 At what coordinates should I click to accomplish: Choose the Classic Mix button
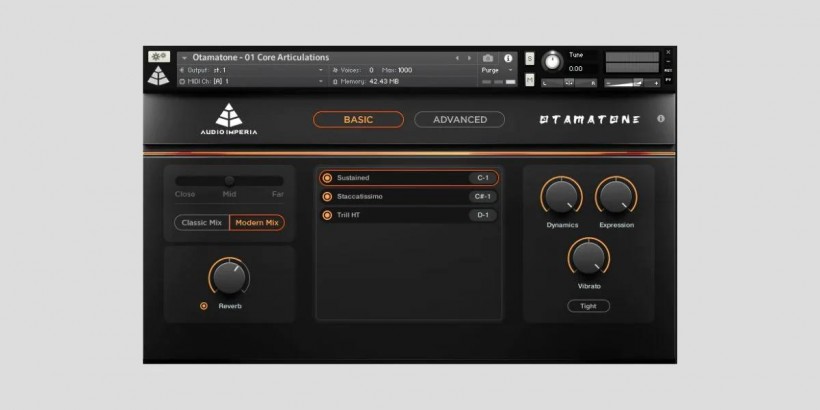click(201, 223)
